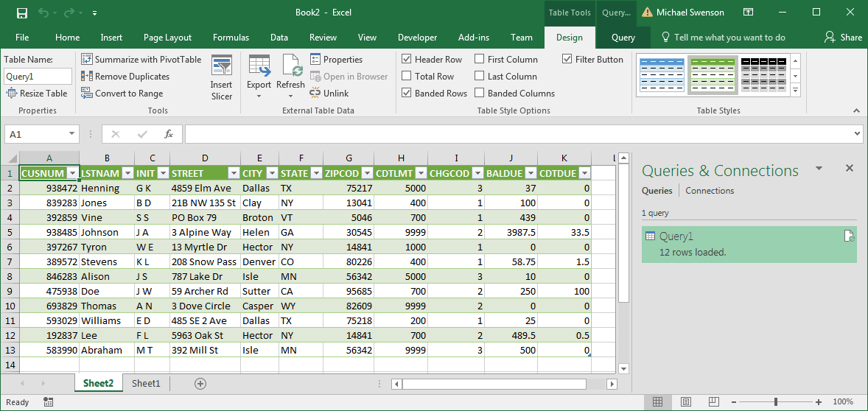
Task: Enable the Total Row checkbox
Action: click(x=406, y=77)
